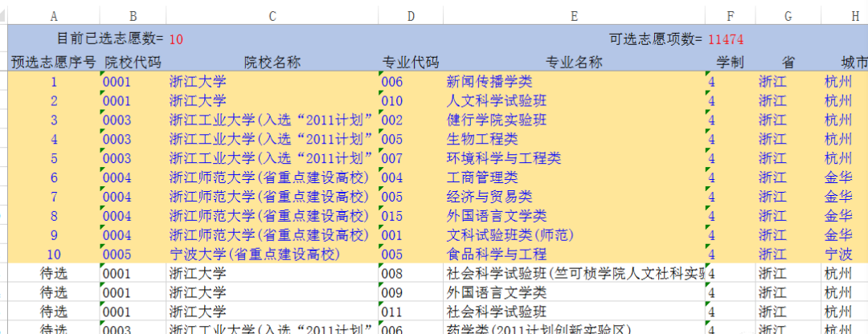Select the column A header

pyautogui.click(x=54, y=16)
